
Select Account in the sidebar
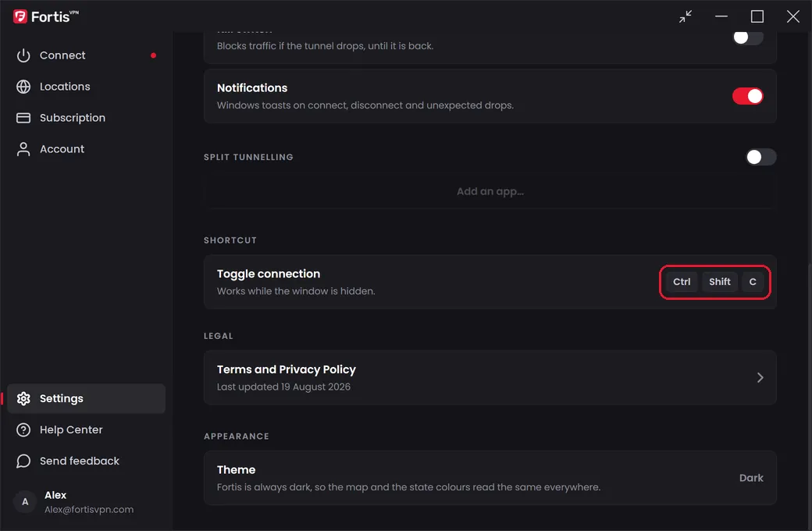click(x=86, y=149)
